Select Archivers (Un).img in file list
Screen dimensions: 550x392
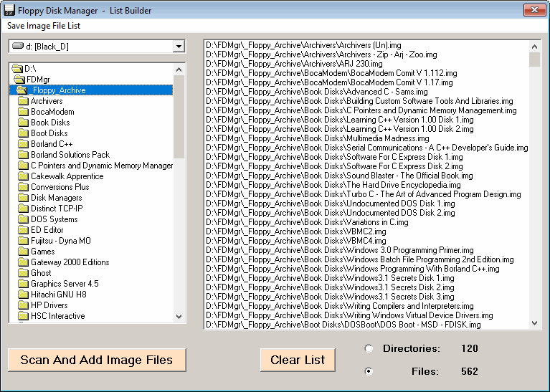[303, 45]
